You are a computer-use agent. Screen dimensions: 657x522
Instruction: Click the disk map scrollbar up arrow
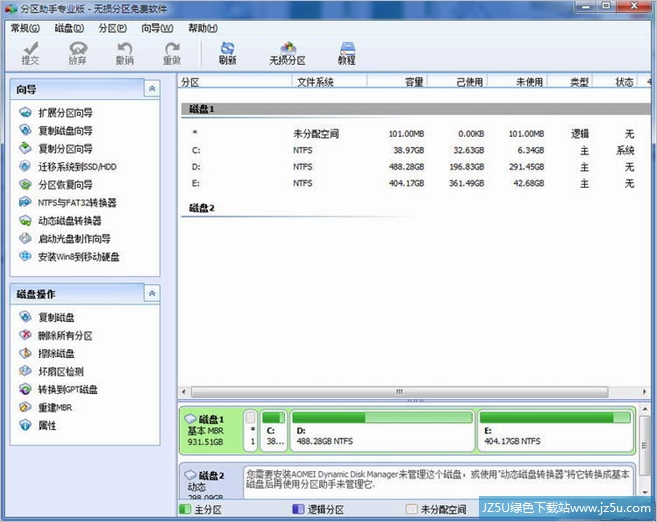click(x=645, y=409)
